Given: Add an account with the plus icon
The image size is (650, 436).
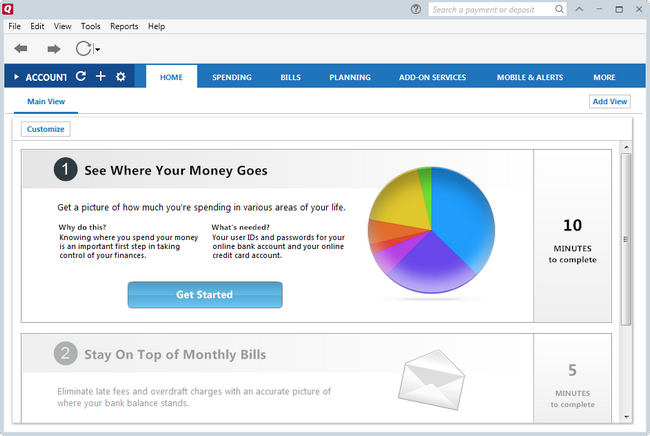Looking at the screenshot, I should (100, 76).
